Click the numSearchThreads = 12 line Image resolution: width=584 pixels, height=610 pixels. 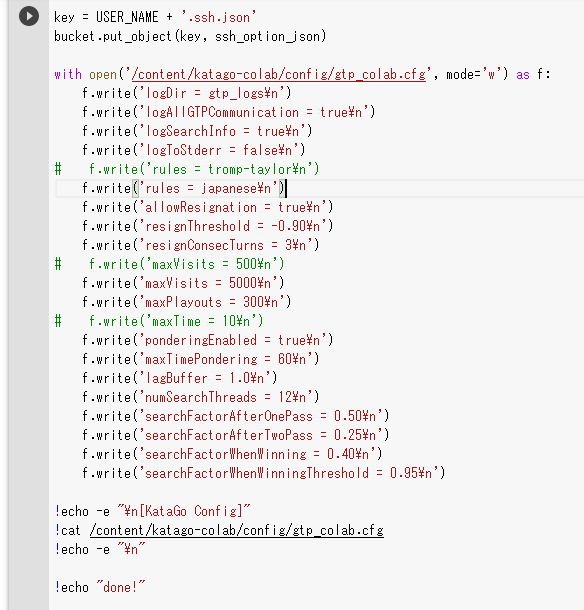point(200,397)
